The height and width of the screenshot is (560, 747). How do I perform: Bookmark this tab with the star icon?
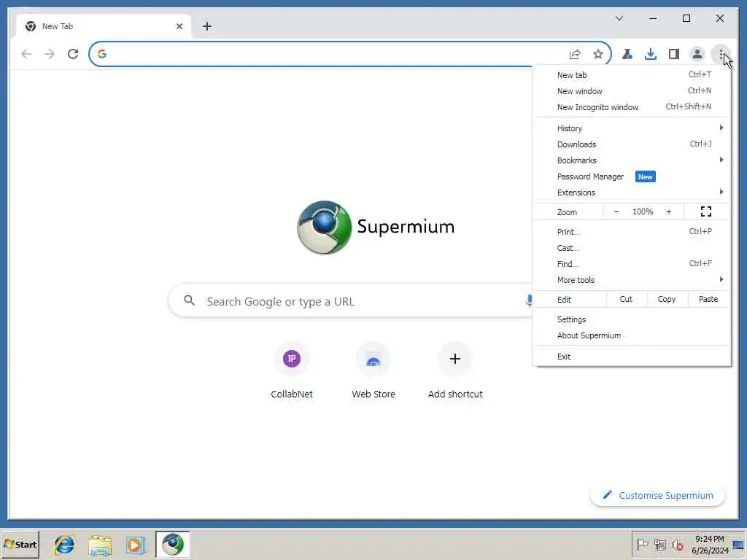coord(598,54)
